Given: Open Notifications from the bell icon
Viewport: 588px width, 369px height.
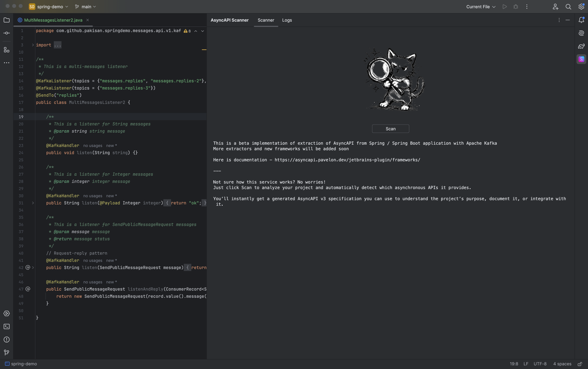Looking at the screenshot, I should (x=581, y=20).
